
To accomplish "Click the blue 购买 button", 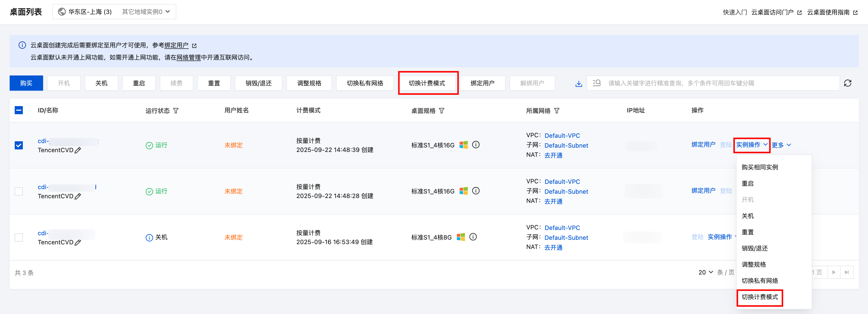I will 26,83.
